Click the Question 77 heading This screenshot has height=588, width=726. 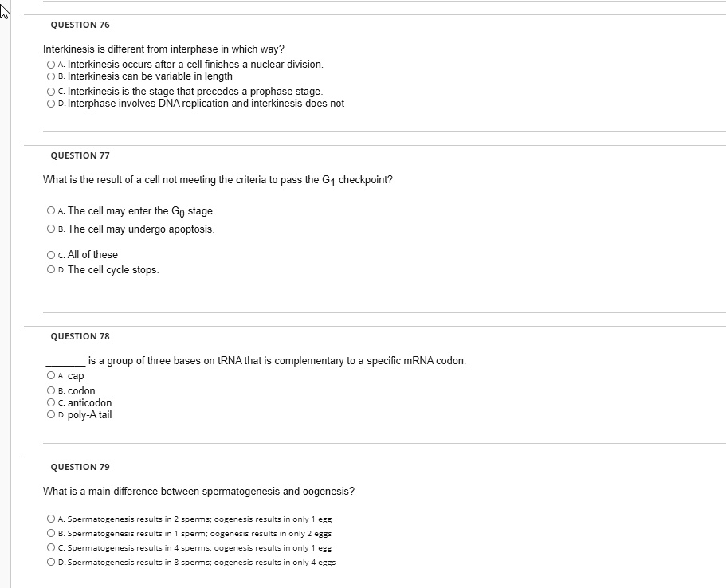pos(80,155)
